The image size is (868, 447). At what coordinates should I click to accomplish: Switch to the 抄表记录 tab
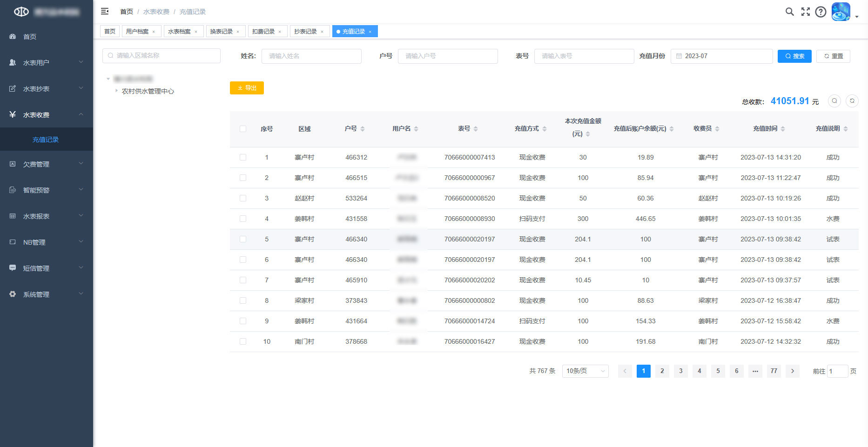click(x=305, y=31)
